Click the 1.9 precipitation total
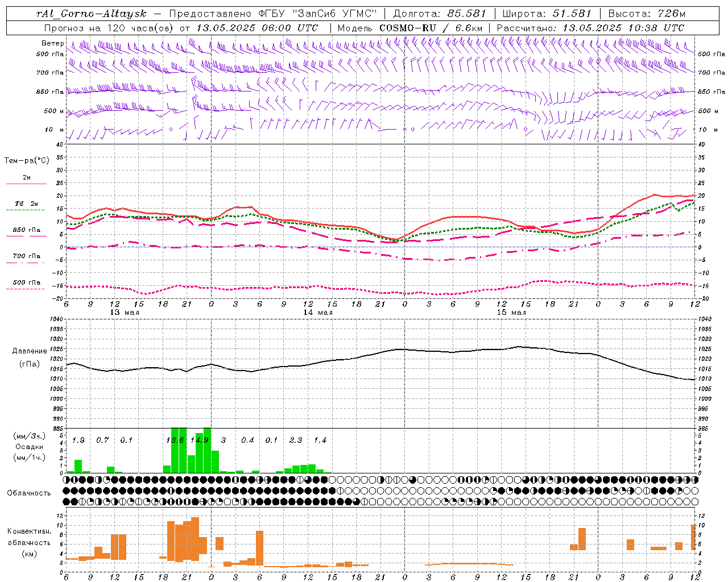Viewport: 728px width, 582px height. 78,440
